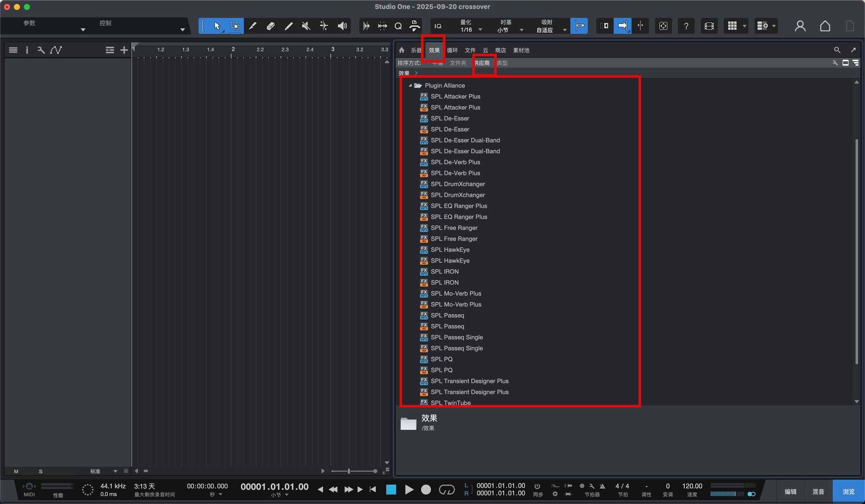Collapse the Plugin Alliance folder

(x=410, y=85)
